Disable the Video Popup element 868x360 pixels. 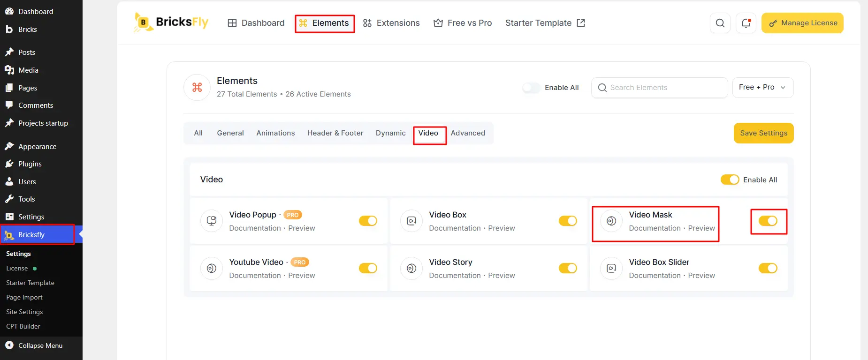coord(368,221)
